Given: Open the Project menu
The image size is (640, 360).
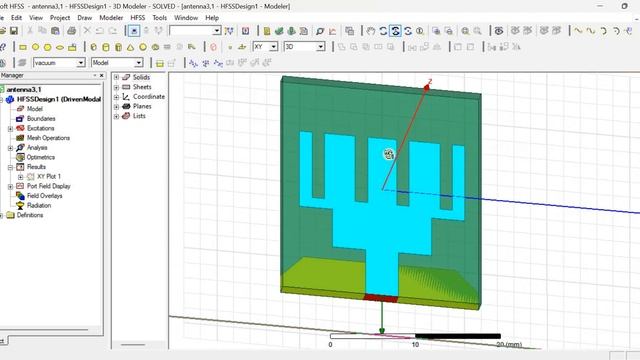Looking at the screenshot, I should (x=60, y=18).
